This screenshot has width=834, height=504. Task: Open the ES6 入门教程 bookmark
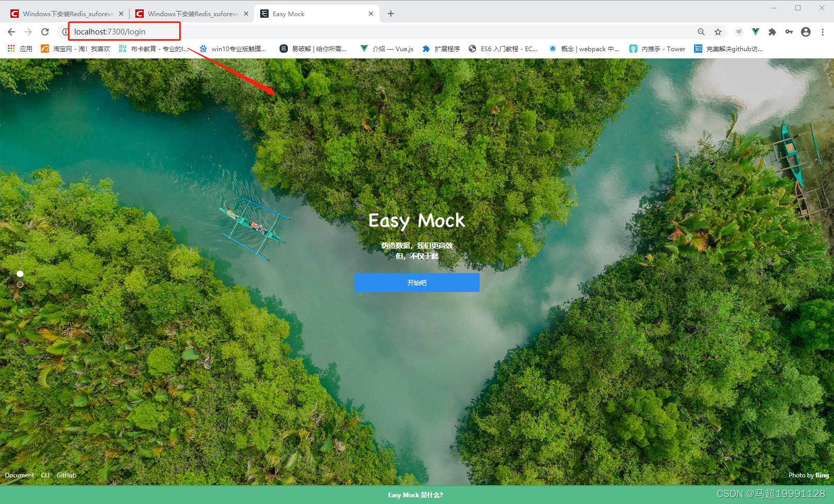(503, 49)
